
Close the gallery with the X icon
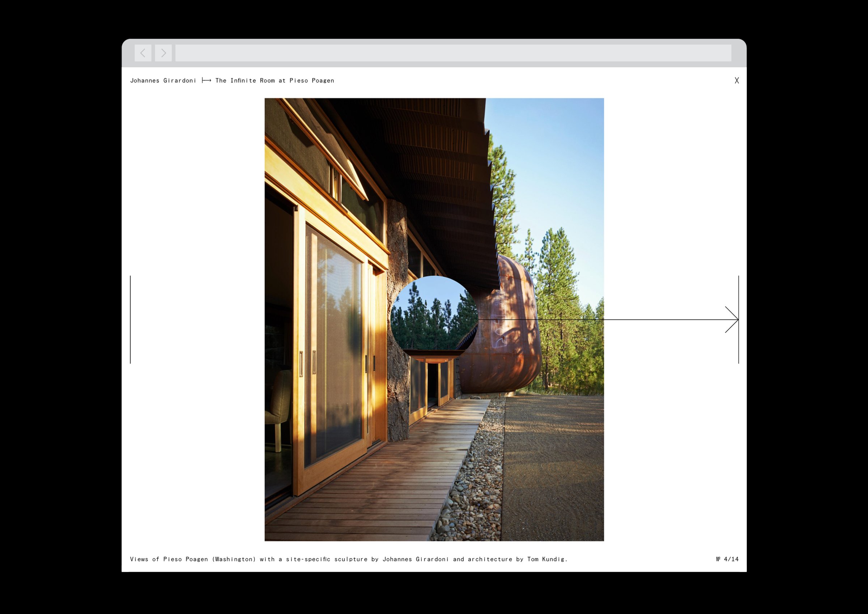click(736, 80)
